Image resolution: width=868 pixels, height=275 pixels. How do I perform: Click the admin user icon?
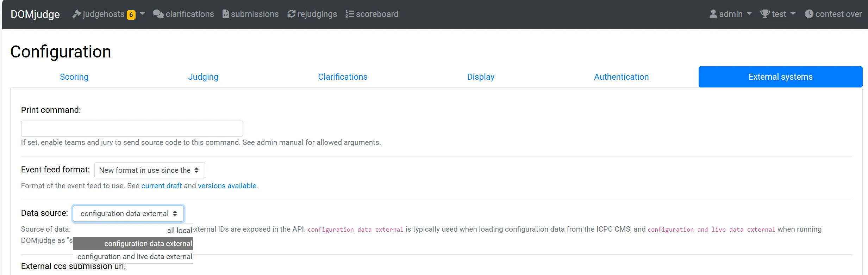(x=713, y=14)
